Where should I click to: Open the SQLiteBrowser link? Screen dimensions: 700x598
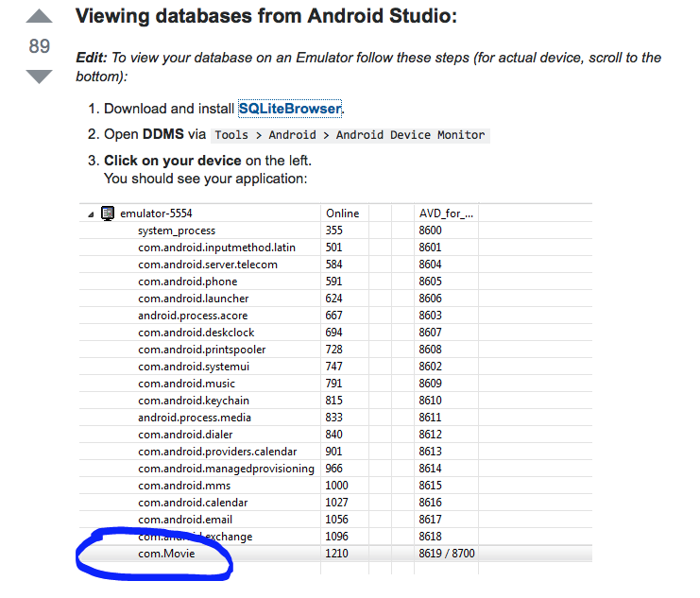click(290, 109)
